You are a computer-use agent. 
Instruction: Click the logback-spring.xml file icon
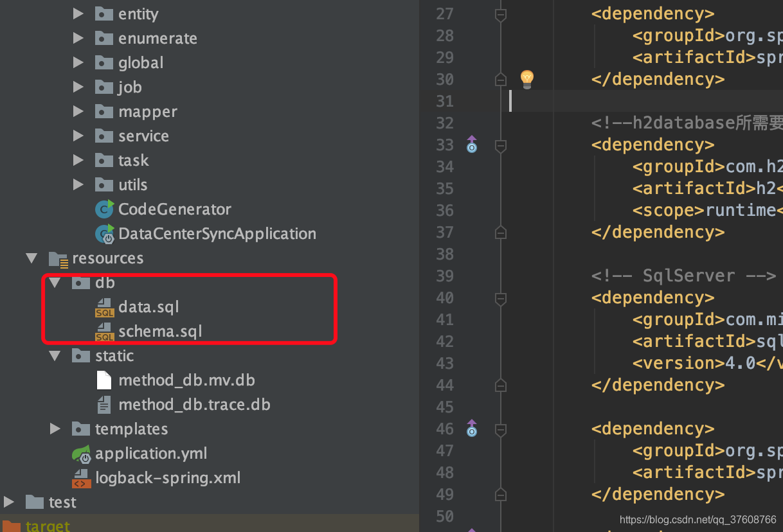tap(82, 478)
